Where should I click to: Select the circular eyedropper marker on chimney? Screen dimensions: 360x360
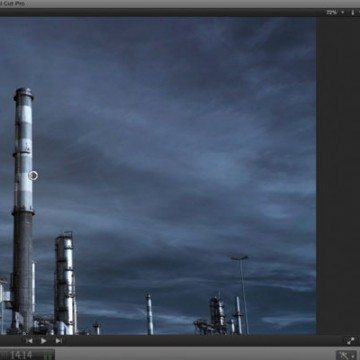point(33,175)
